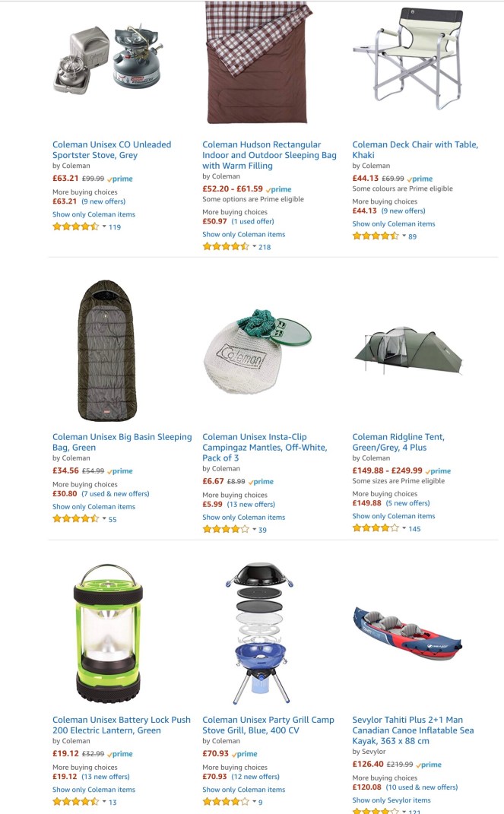Click the Prime badge beside Sportster Stove price
Image resolution: width=504 pixels, height=814 pixels.
click(x=120, y=179)
